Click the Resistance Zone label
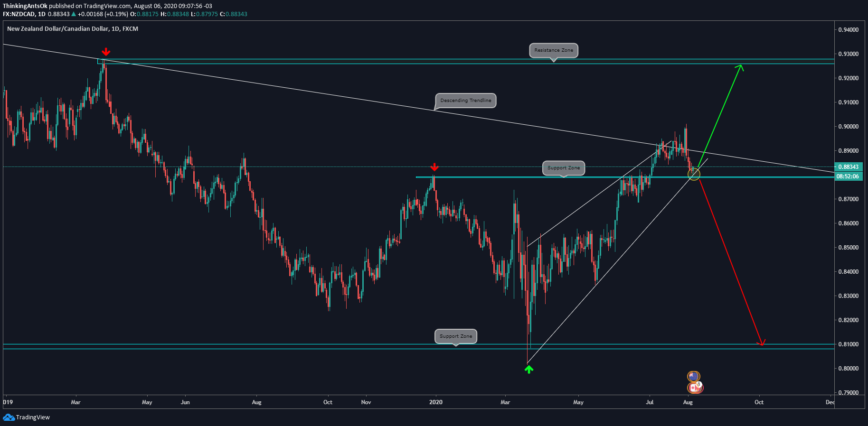 554,50
